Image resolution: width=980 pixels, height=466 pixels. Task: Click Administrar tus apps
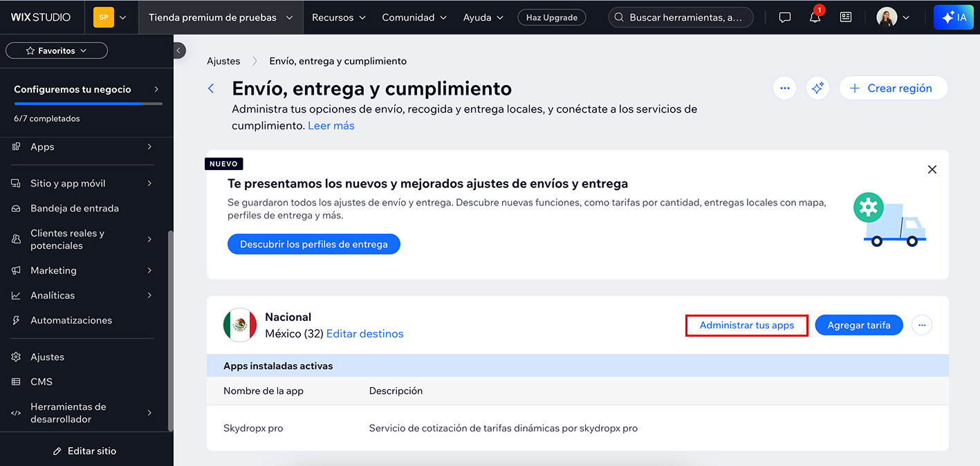tap(747, 325)
